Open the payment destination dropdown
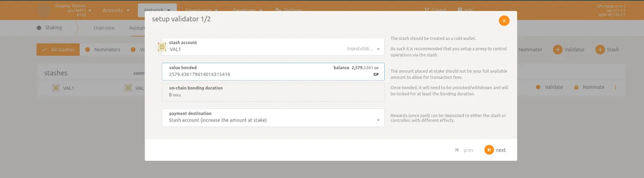644x178 pixels. (x=273, y=118)
